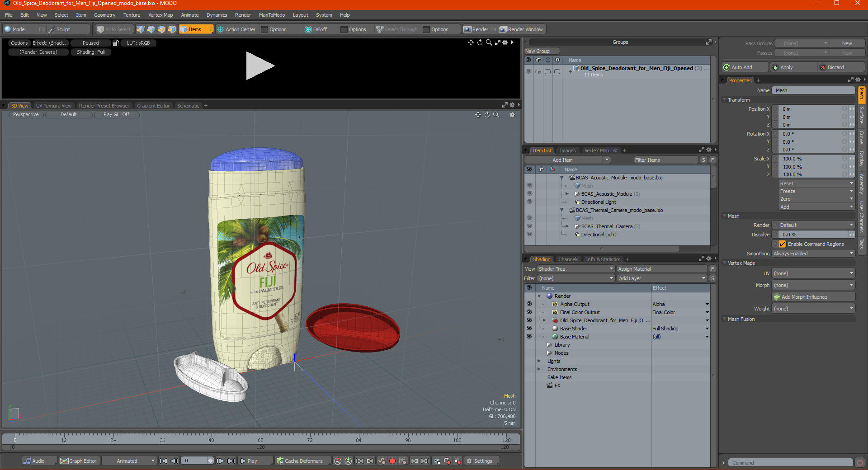The image size is (868, 470).
Task: Click 3D viewport zoom magnifier icon
Action: coord(496,115)
